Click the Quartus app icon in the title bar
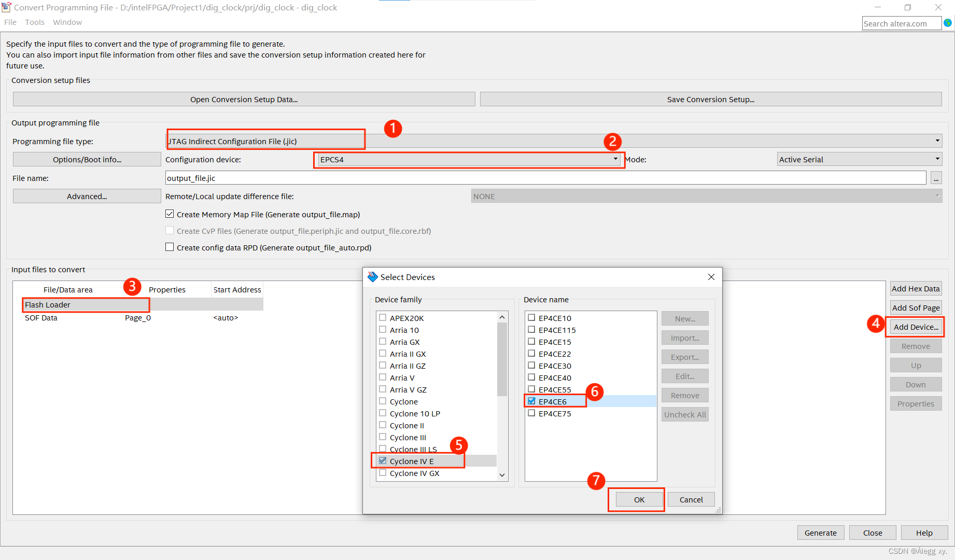 point(6,7)
